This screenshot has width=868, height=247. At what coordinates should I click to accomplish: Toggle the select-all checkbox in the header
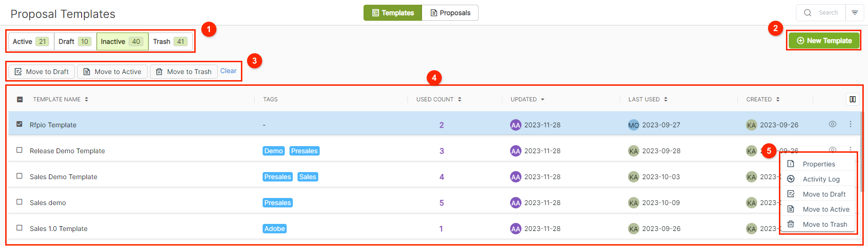click(20, 99)
